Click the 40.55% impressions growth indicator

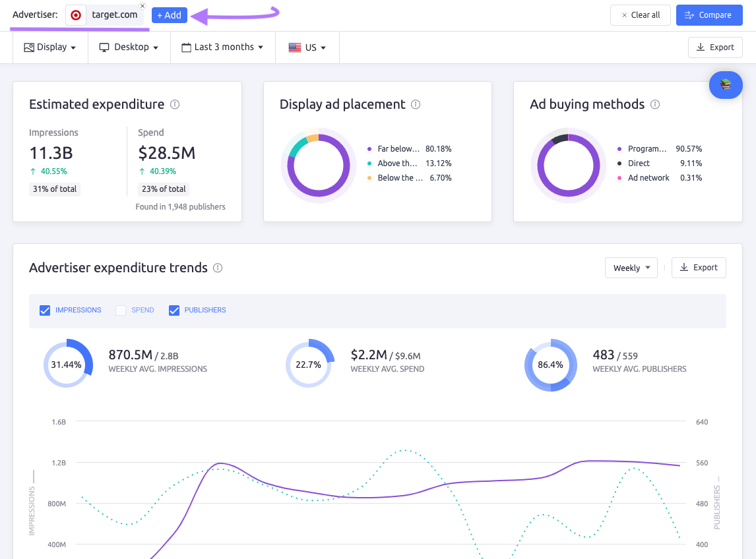point(48,171)
